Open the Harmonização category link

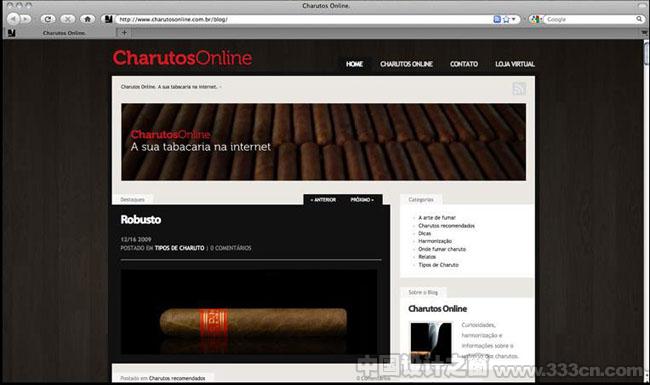click(x=435, y=241)
